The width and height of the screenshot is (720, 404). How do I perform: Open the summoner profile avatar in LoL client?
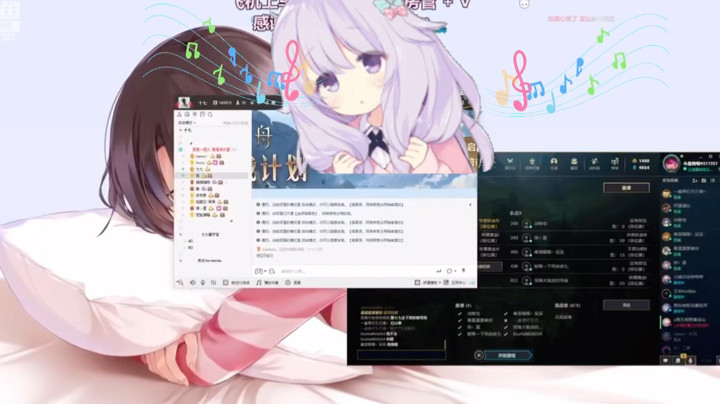(x=671, y=164)
